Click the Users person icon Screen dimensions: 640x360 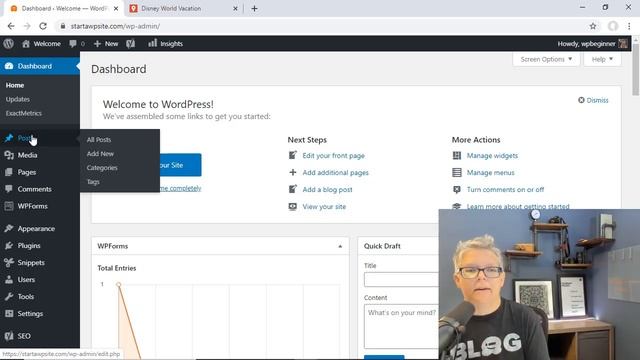[9, 280]
